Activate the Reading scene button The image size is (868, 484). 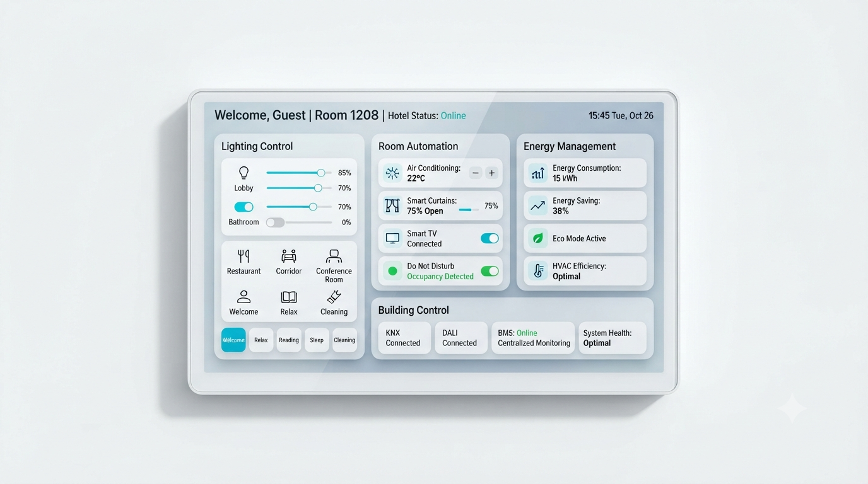289,340
